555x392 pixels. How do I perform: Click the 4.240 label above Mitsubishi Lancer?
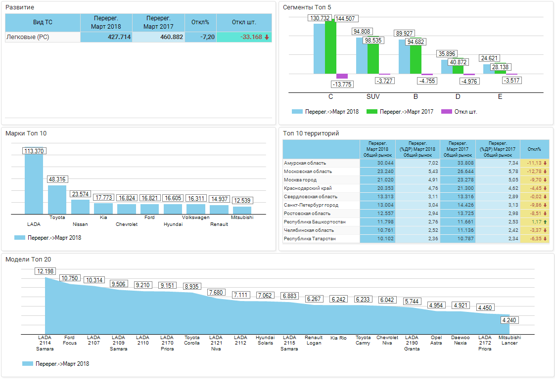[x=509, y=320]
